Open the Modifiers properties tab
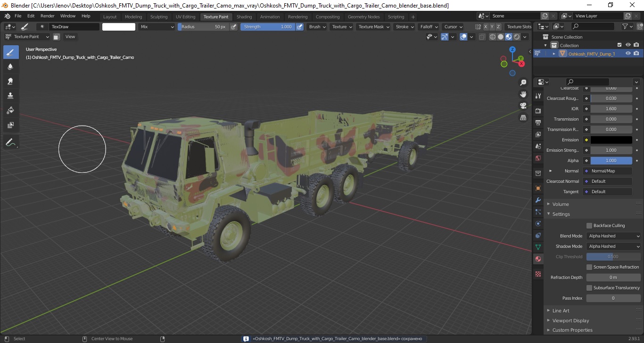The image size is (644, 343). (538, 200)
